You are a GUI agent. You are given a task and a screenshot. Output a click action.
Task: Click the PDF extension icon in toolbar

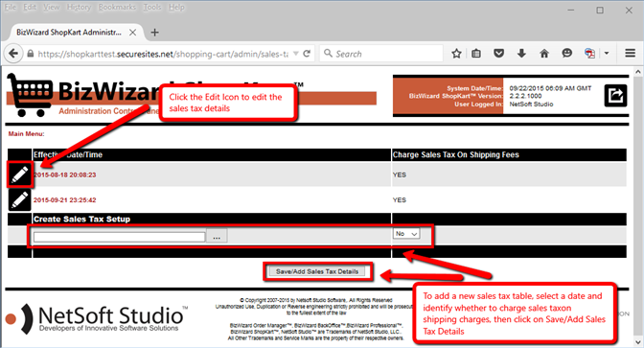589,54
